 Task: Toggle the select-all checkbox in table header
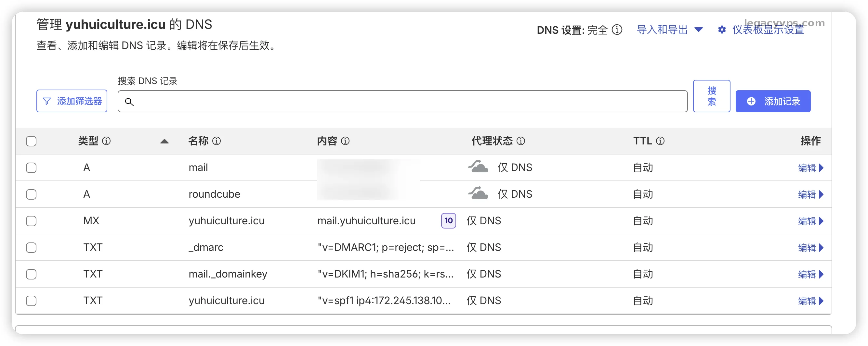(x=31, y=142)
